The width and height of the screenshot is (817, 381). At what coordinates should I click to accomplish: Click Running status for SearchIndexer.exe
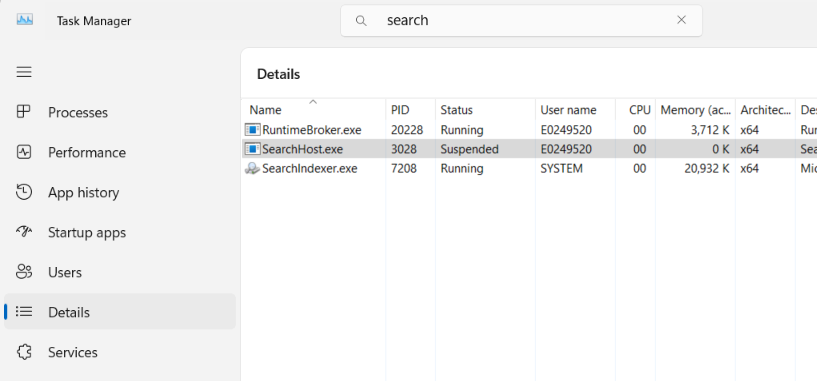[462, 168]
